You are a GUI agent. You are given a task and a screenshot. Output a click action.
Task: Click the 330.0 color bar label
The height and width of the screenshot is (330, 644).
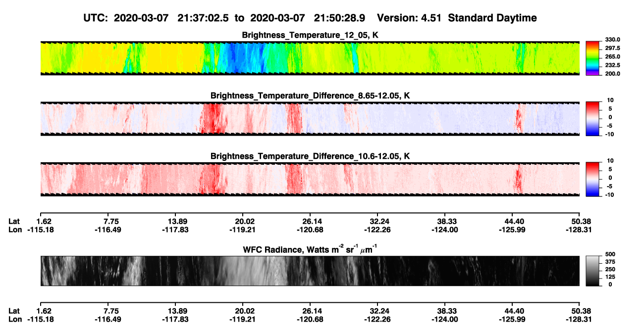pyautogui.click(x=613, y=40)
